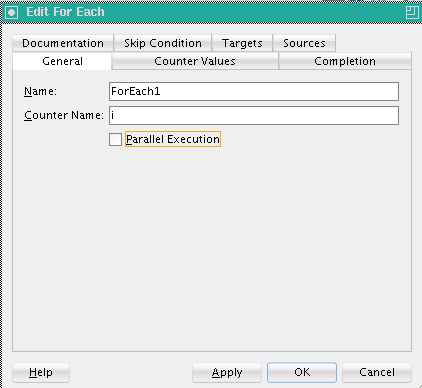This screenshot has width=422, height=388.
Task: Click the Name label
Action: [40, 91]
